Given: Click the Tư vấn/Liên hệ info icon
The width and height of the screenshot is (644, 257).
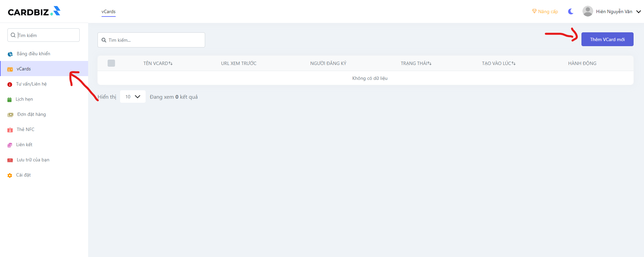Looking at the screenshot, I should click(10, 85).
